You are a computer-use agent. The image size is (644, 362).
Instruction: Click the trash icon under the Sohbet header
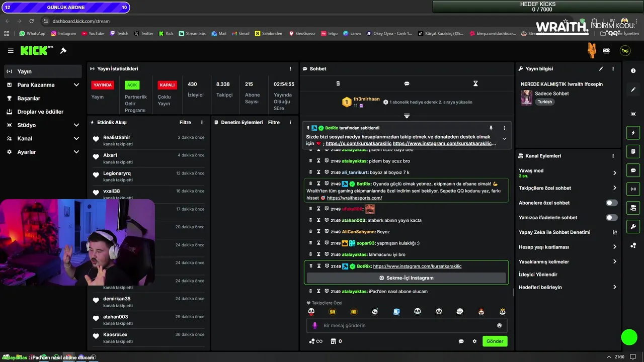point(338,83)
